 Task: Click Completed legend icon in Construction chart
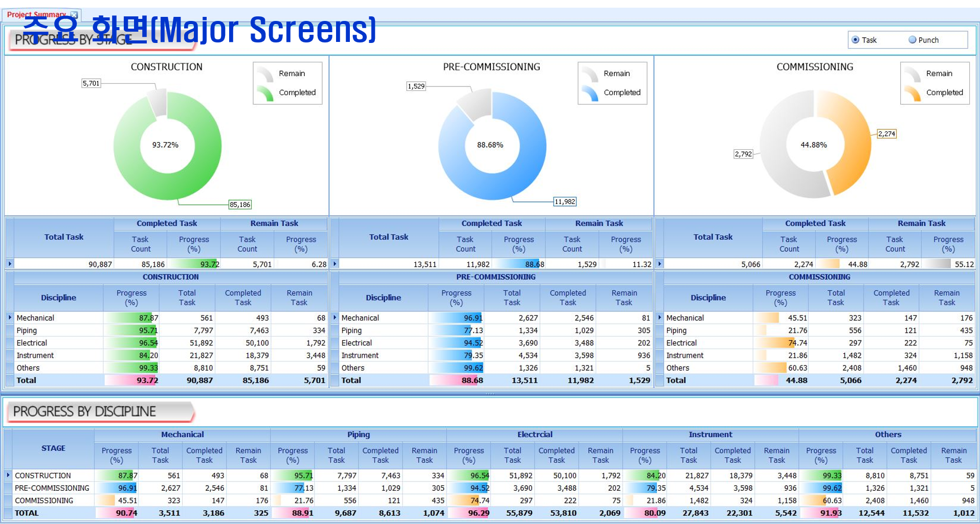265,93
